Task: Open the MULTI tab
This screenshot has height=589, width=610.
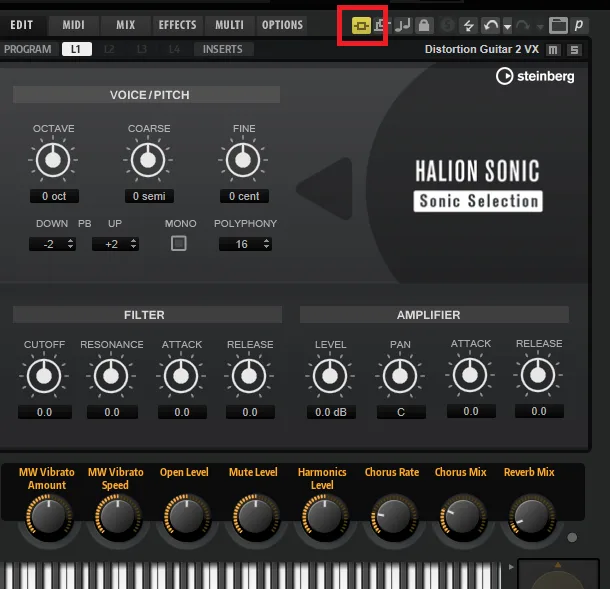Action: coord(230,25)
